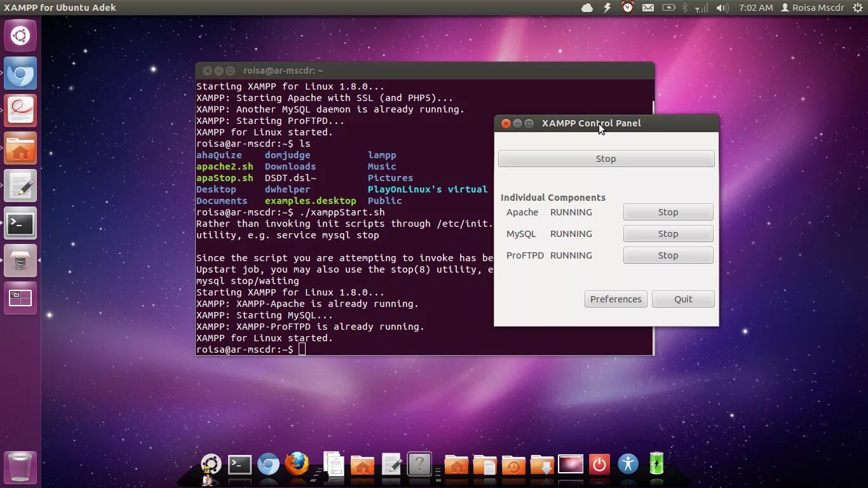This screenshot has height=488, width=868.
Task: Open the blue accessibility icon in dock
Action: point(628,464)
